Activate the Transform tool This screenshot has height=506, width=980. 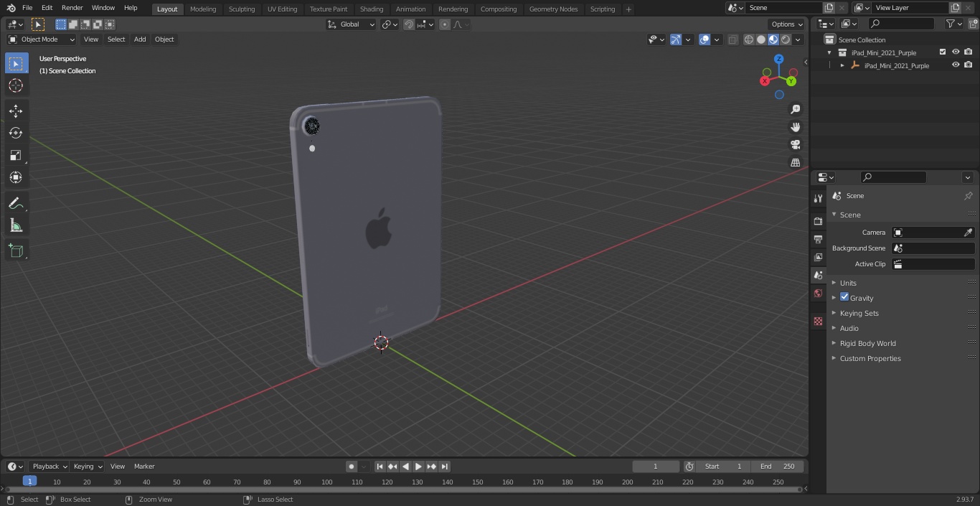[x=16, y=177]
